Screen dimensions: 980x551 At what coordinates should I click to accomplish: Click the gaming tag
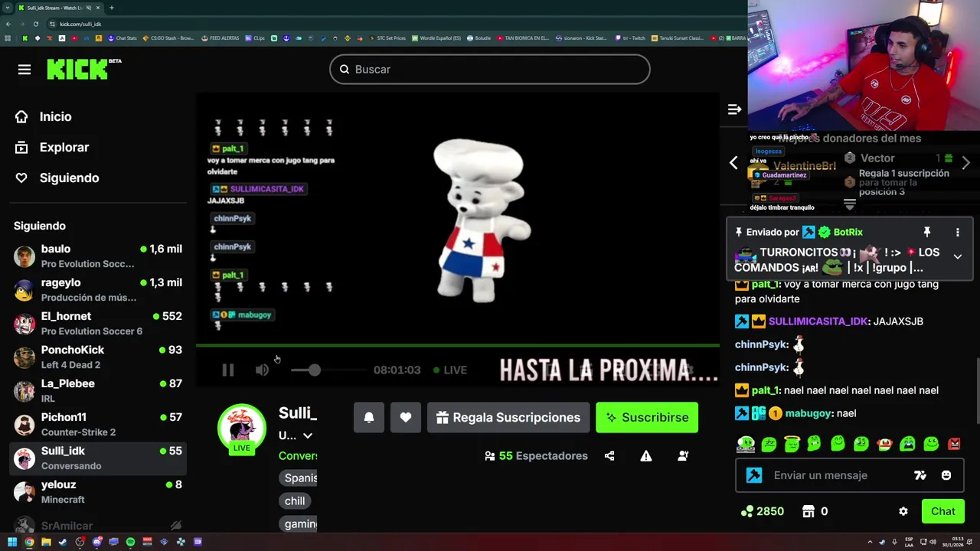299,524
